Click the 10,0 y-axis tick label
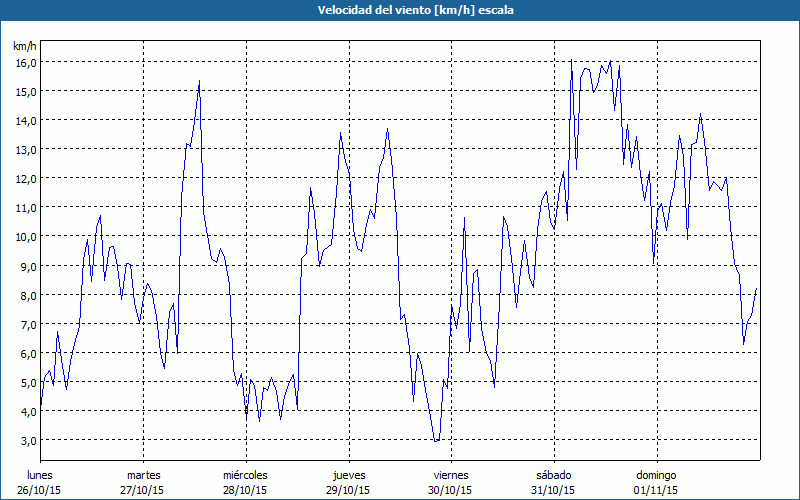The height and width of the screenshot is (500, 800). 25,236
